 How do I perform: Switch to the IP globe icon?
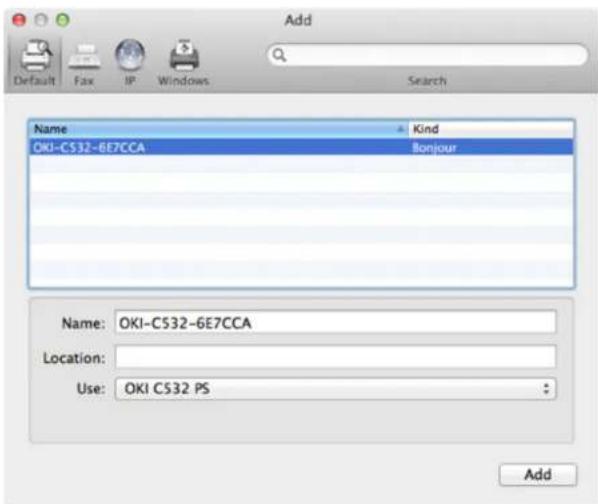click(130, 55)
